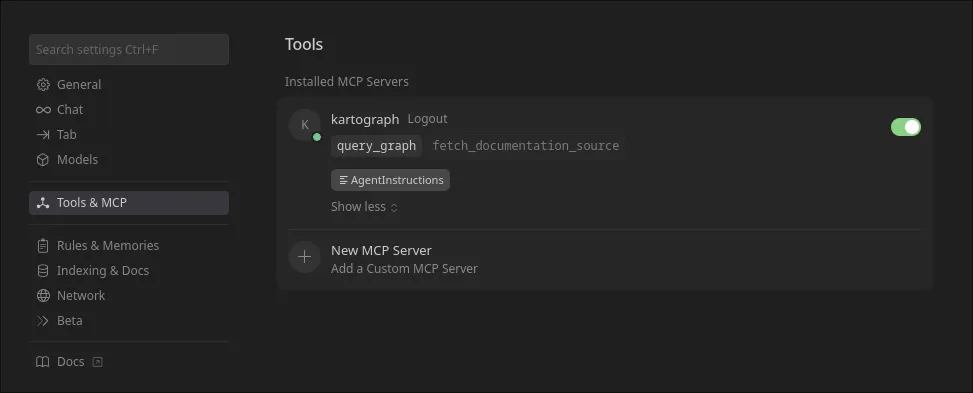Click the fetch_documentation_source tool chip
The width and height of the screenshot is (973, 393).
526,146
